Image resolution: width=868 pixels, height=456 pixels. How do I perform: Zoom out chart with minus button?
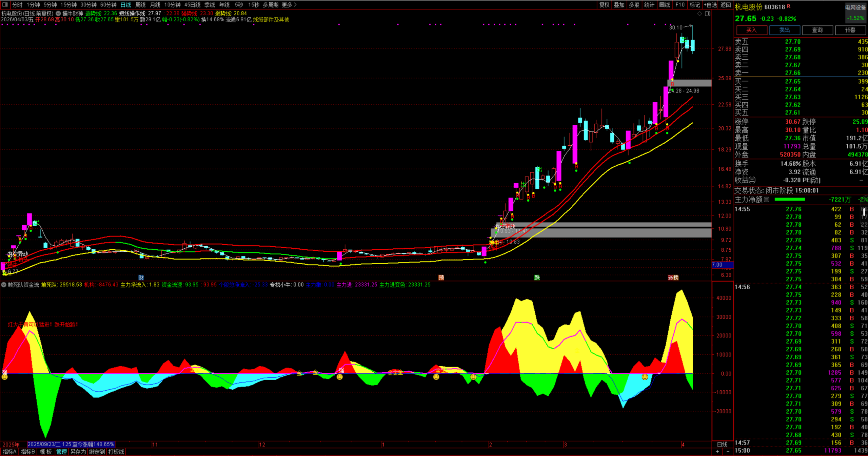[x=728, y=452]
